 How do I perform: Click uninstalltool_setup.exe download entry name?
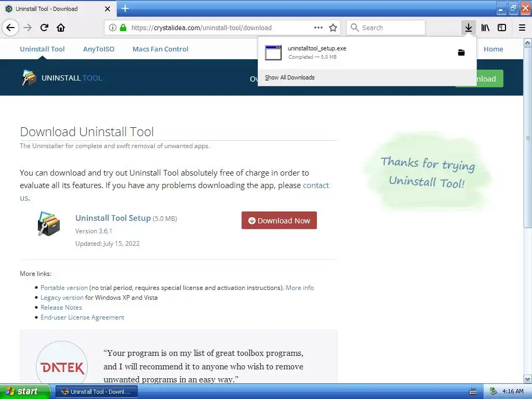click(x=317, y=48)
